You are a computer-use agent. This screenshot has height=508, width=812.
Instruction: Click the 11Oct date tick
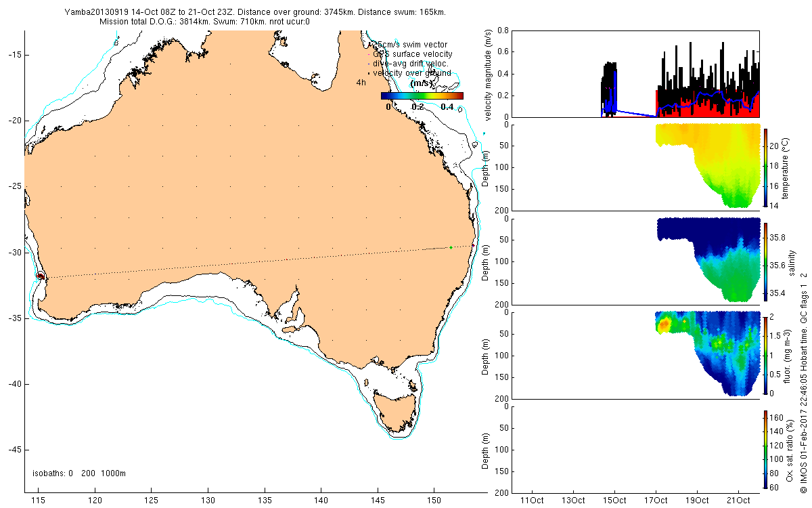pyautogui.click(x=533, y=501)
